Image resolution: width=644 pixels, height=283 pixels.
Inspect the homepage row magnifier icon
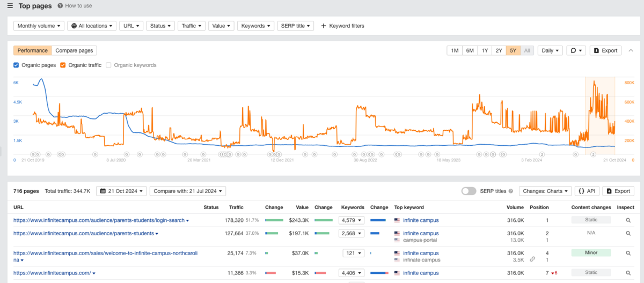(x=628, y=273)
